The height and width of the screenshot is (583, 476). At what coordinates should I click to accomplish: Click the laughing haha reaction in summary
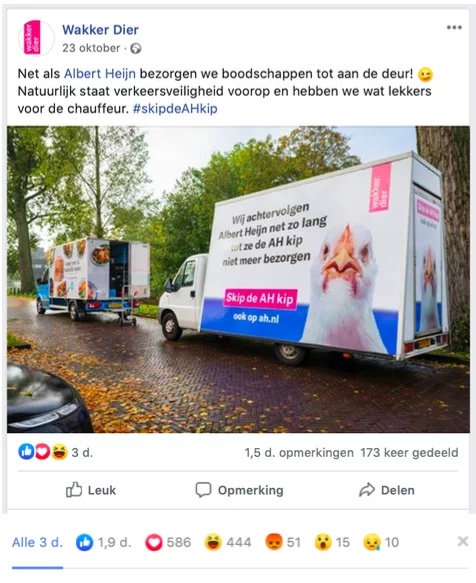click(59, 452)
